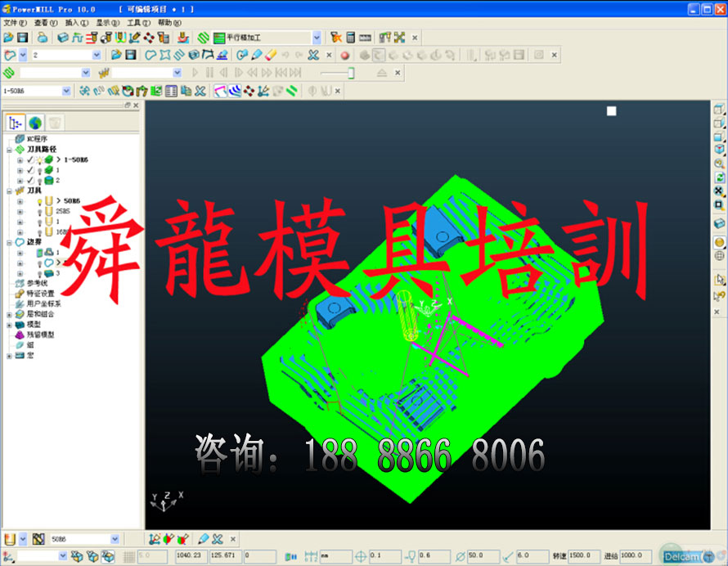Toggle light bulb for toolpath 1-50R6
This screenshot has width=728, height=566.
coord(38,159)
